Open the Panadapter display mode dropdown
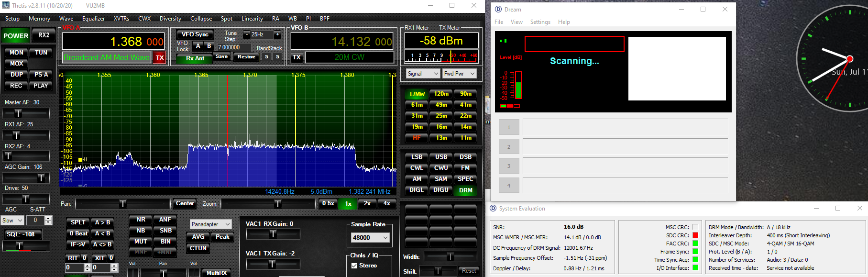 [211, 224]
